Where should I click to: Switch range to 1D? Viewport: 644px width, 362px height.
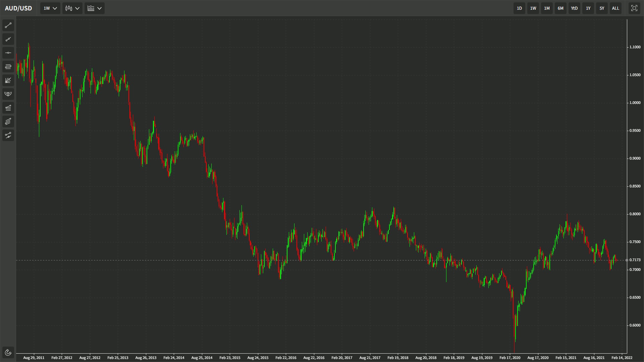click(519, 8)
